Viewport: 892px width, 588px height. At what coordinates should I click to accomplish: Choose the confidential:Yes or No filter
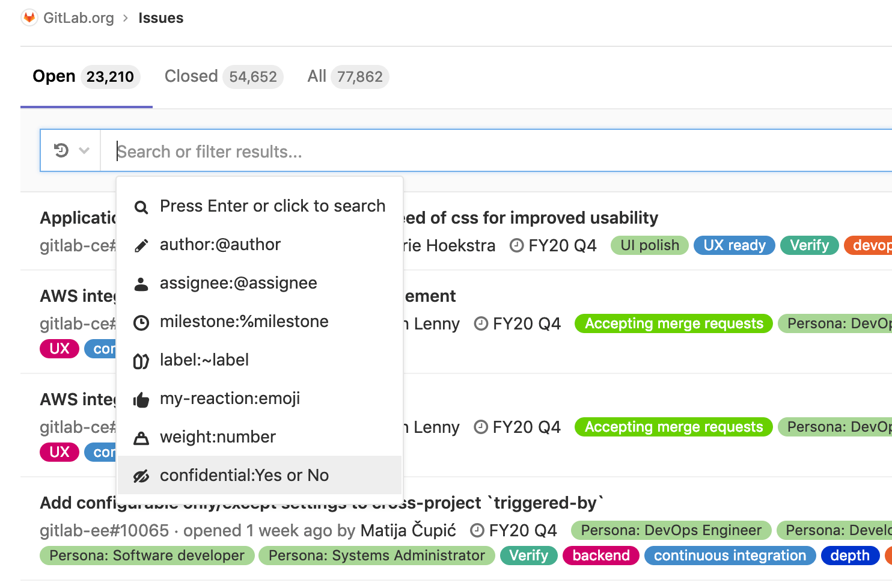[244, 475]
